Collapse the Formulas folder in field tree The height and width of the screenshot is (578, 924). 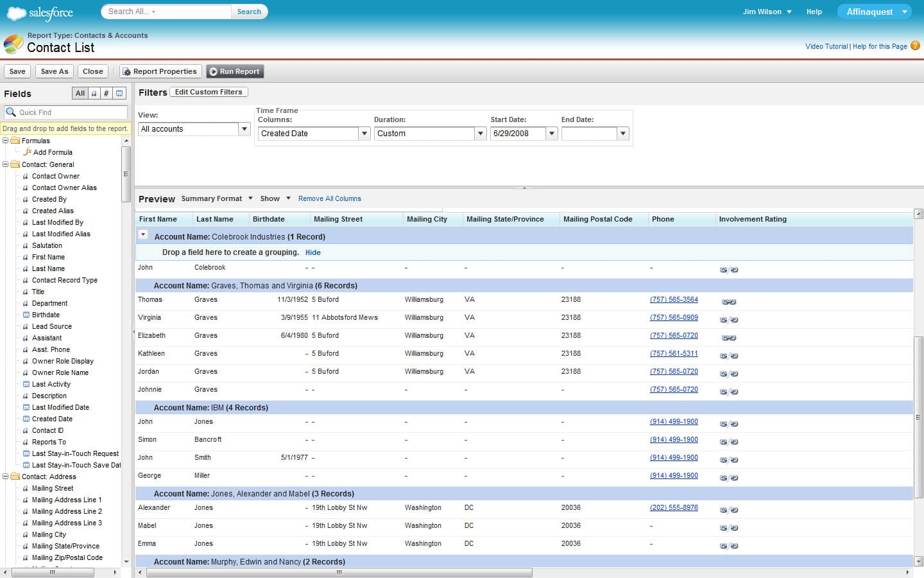6,141
